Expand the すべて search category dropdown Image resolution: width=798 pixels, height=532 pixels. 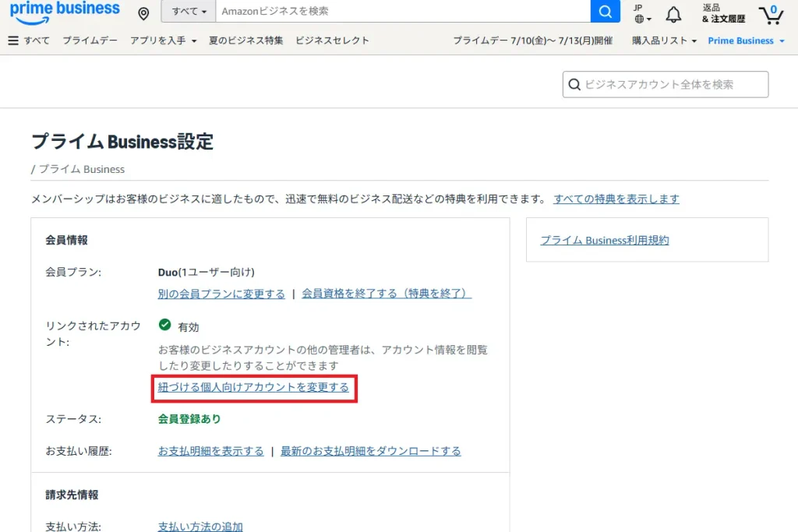pos(189,11)
